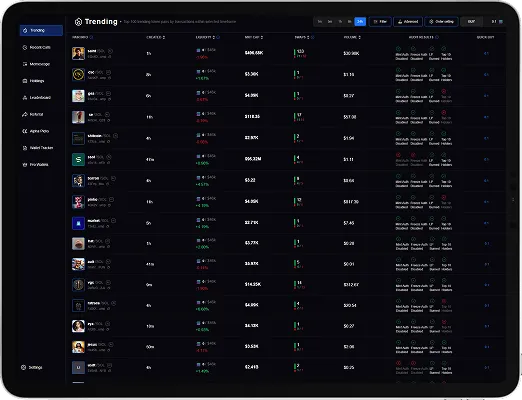Click quick buy icon in $96.32M row
The image size is (522, 400).
[x=486, y=160]
